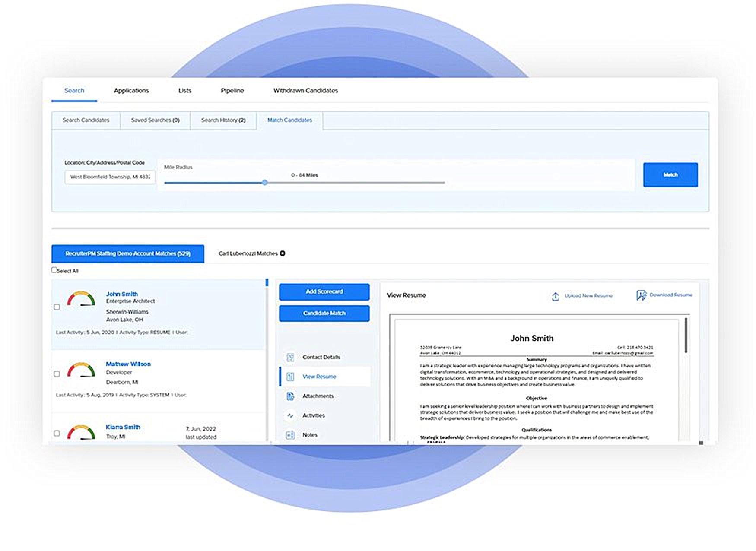The width and height of the screenshot is (756, 551).
Task: Switch to the Applications tab
Action: [x=131, y=91]
